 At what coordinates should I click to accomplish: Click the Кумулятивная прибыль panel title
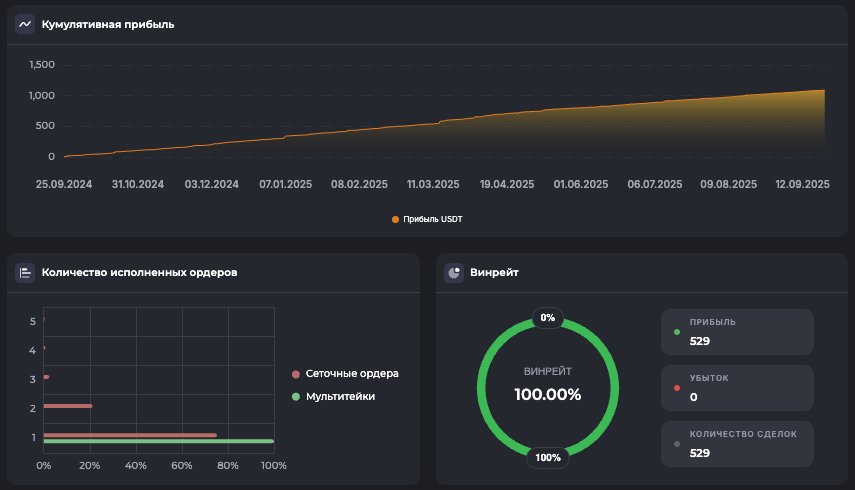click(x=108, y=24)
